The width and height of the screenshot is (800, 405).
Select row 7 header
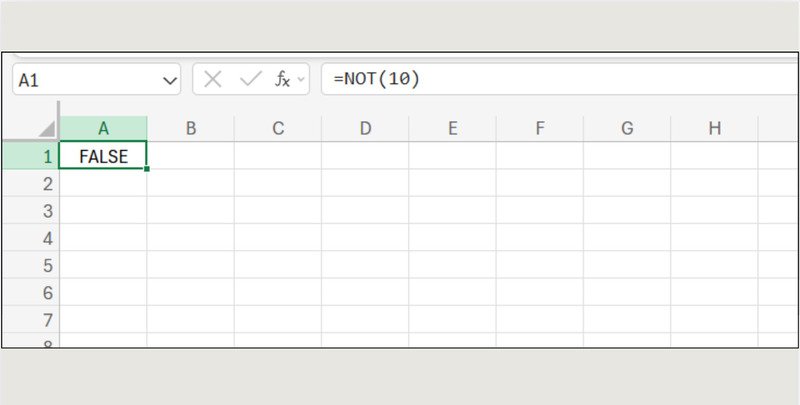click(45, 320)
